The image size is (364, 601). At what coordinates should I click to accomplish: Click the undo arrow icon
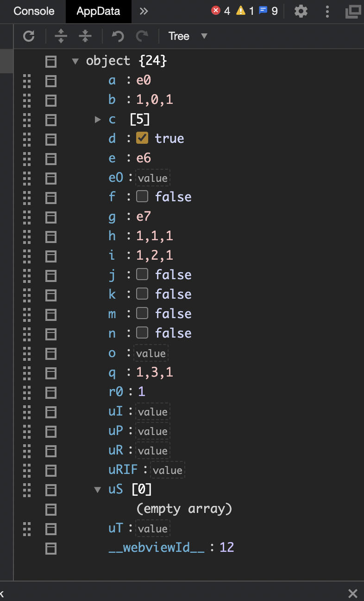(x=119, y=36)
